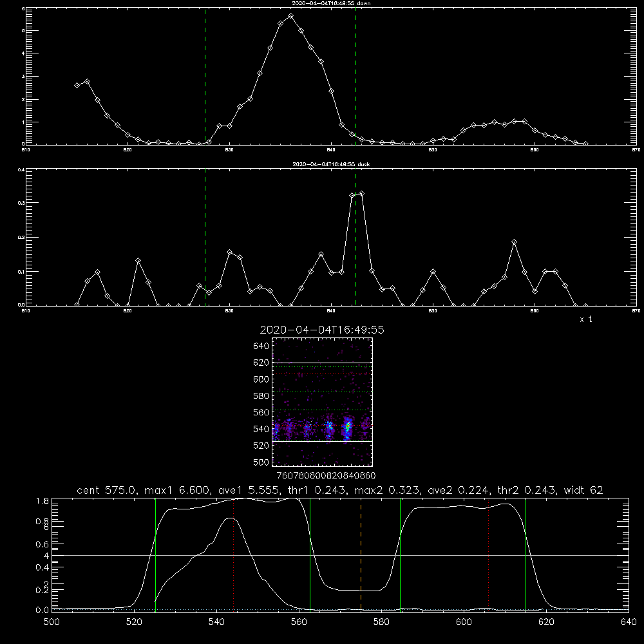The width and height of the screenshot is (644, 644).
Task: Click the 0.1 y-axis label in dusk plot
Action: pos(21,272)
